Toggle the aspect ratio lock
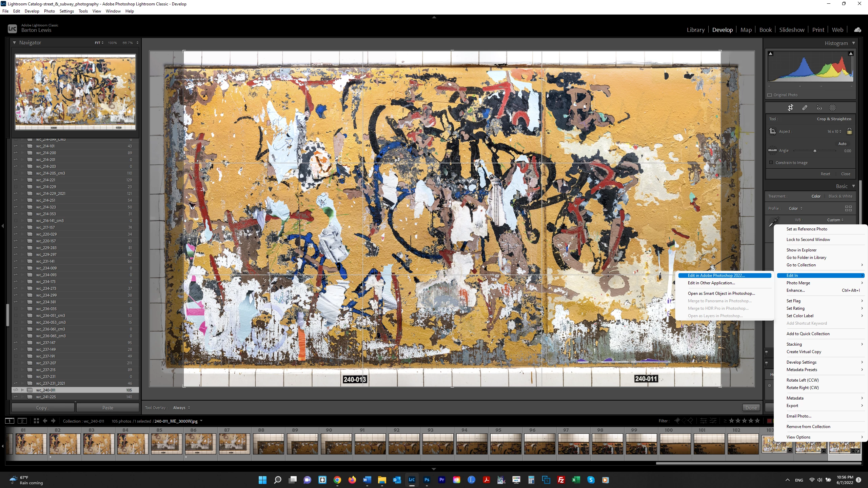This screenshot has width=868, height=488. pos(849,131)
